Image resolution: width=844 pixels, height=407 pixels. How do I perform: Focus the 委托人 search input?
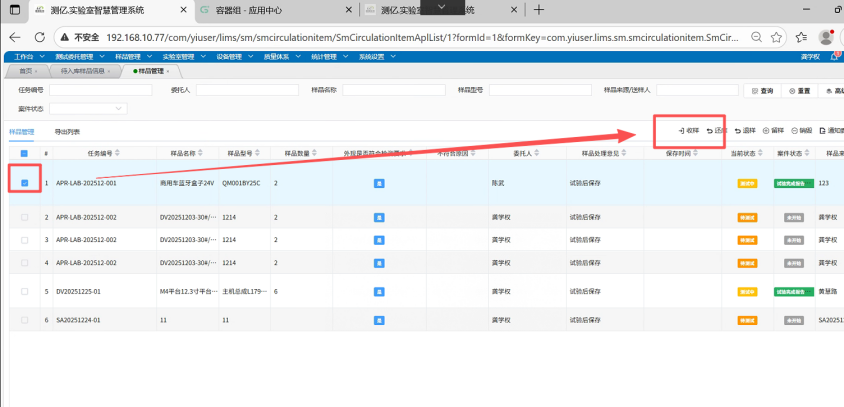(x=248, y=90)
